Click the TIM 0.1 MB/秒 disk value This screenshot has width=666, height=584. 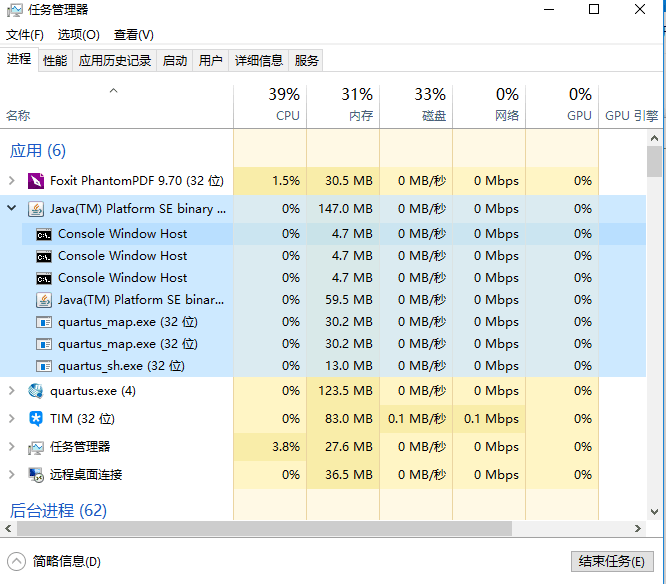[x=417, y=419]
